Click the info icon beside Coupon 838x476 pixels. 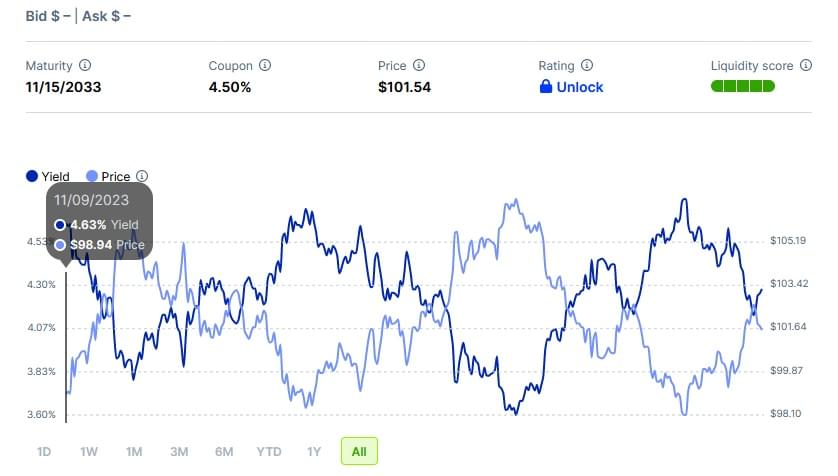coord(265,65)
